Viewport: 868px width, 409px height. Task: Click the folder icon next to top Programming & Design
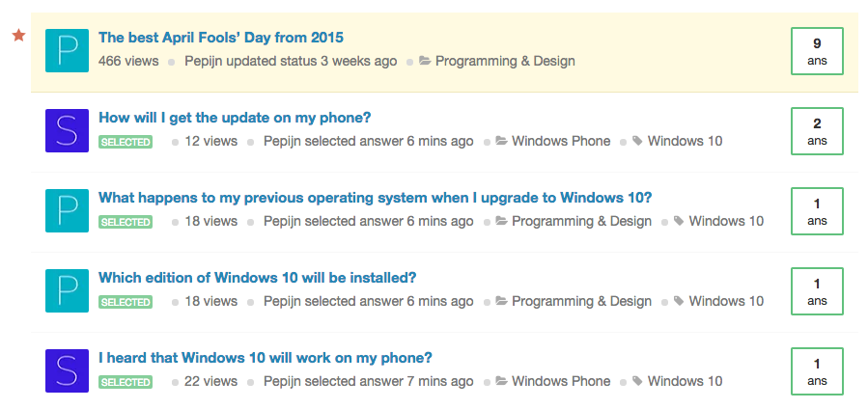pyautogui.click(x=425, y=61)
